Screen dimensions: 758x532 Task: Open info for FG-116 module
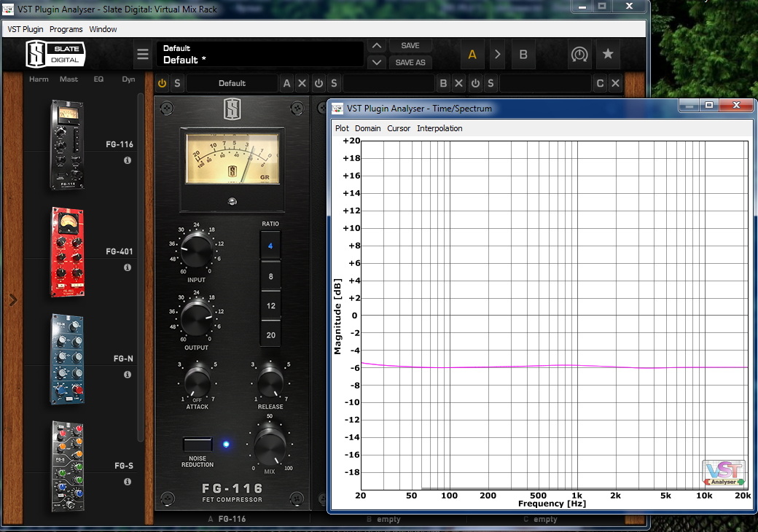click(128, 160)
